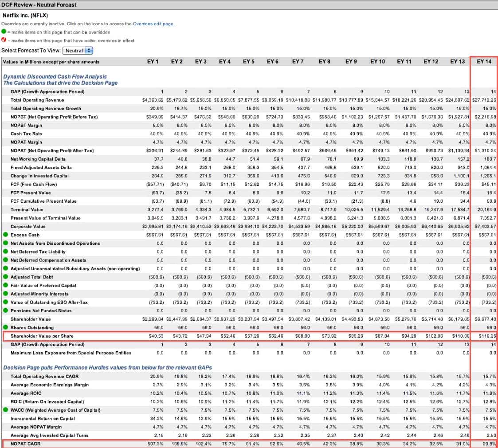Click the Net Working Capital Delta label
498x448 pixels.
click(x=38, y=159)
